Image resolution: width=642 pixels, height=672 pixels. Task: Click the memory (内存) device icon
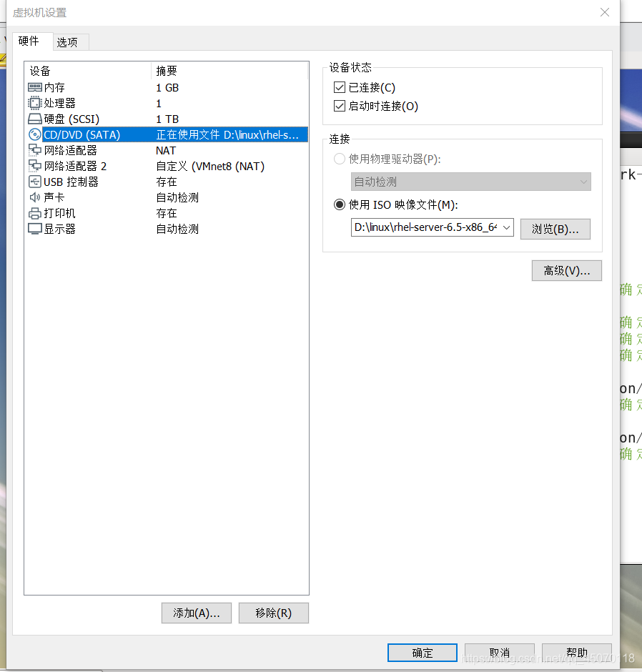click(x=35, y=87)
